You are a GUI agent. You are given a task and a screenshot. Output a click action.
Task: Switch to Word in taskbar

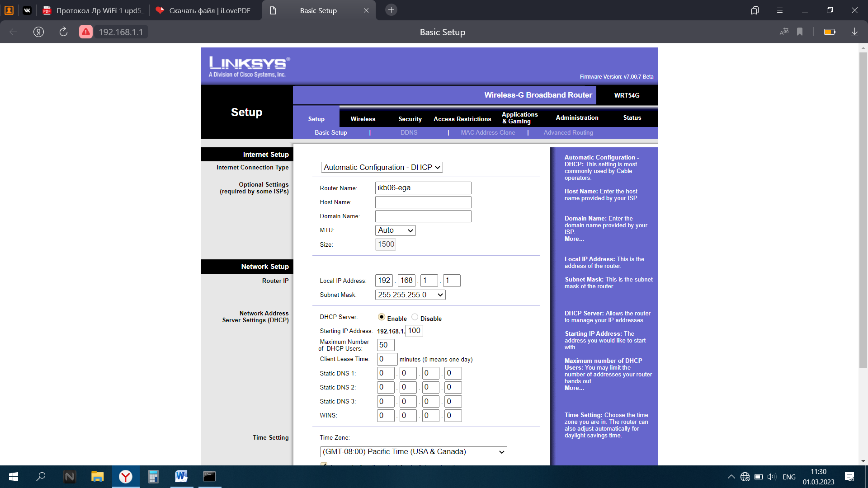(182, 477)
